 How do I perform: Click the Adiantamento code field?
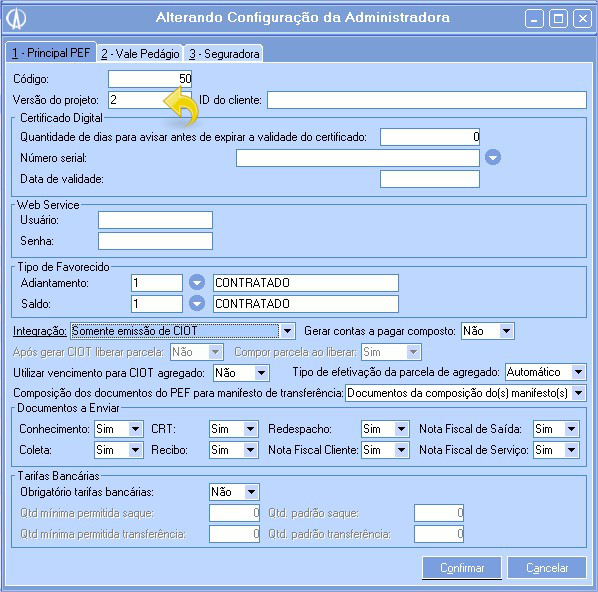pyautogui.click(x=157, y=283)
